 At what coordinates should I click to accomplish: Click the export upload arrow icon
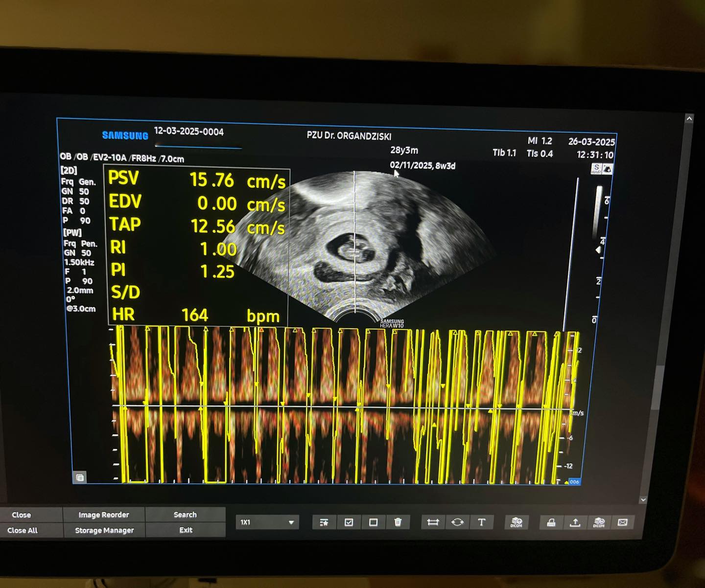[575, 523]
